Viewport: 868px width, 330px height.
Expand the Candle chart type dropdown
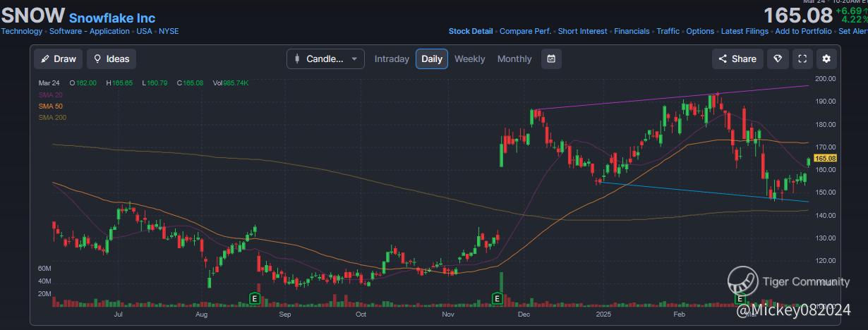pos(325,59)
